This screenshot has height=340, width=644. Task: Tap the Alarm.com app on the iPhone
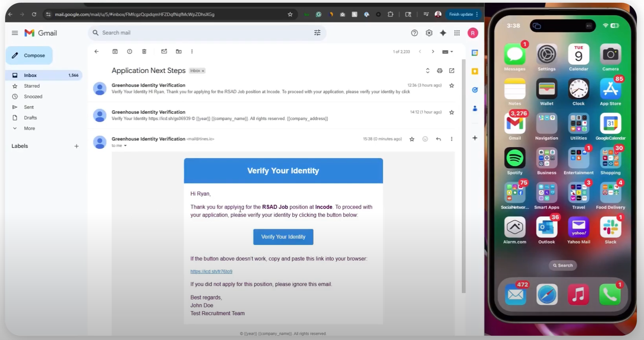(515, 227)
